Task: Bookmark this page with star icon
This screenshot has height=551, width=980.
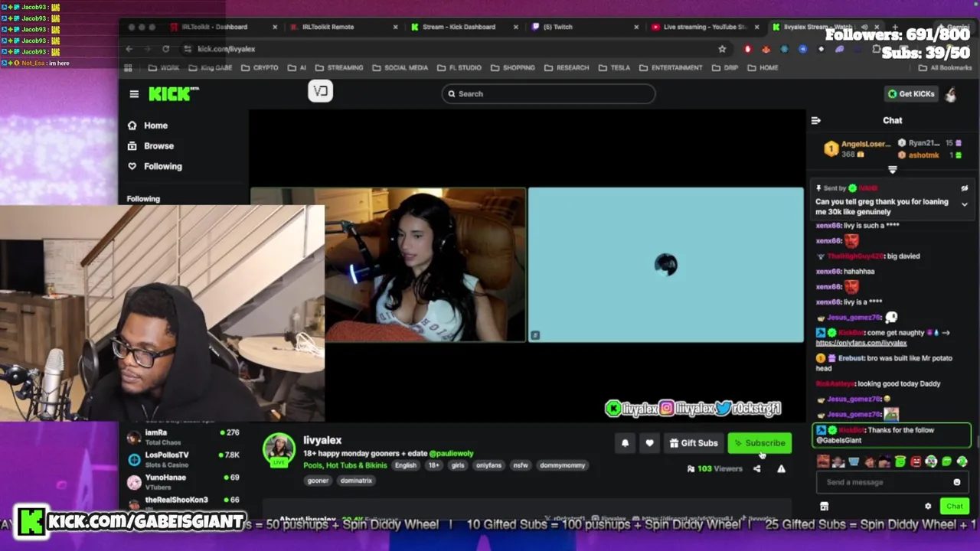Action: click(x=722, y=49)
